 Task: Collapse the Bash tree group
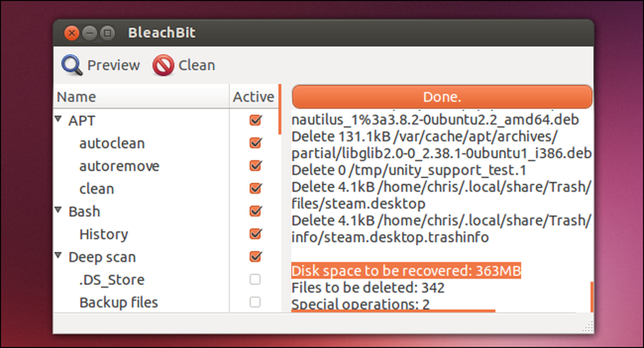(x=59, y=210)
